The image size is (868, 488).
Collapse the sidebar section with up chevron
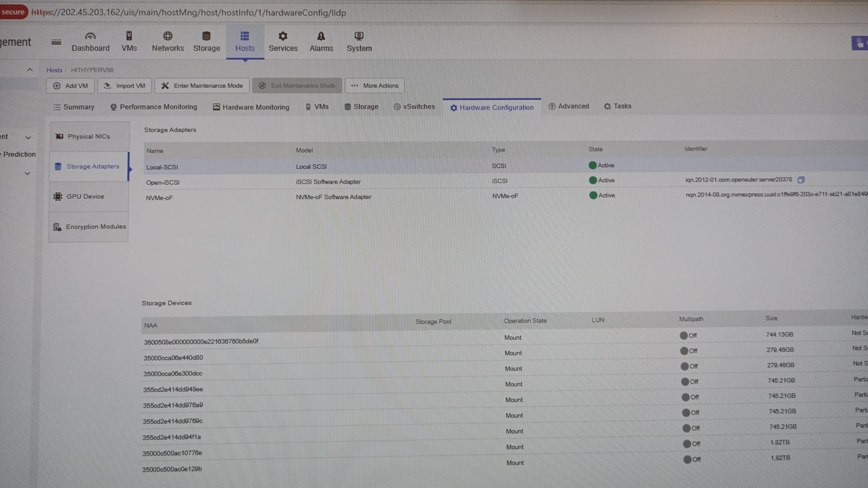[30, 70]
